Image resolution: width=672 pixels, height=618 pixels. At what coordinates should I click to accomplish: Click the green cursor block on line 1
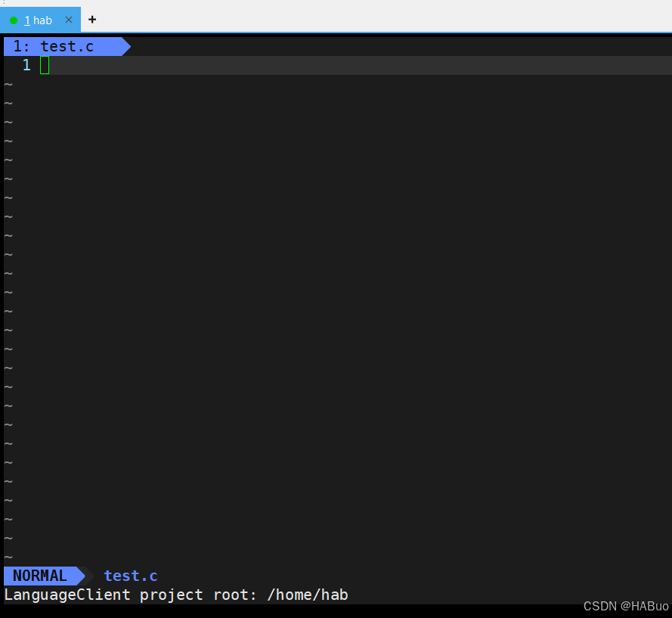pyautogui.click(x=45, y=65)
